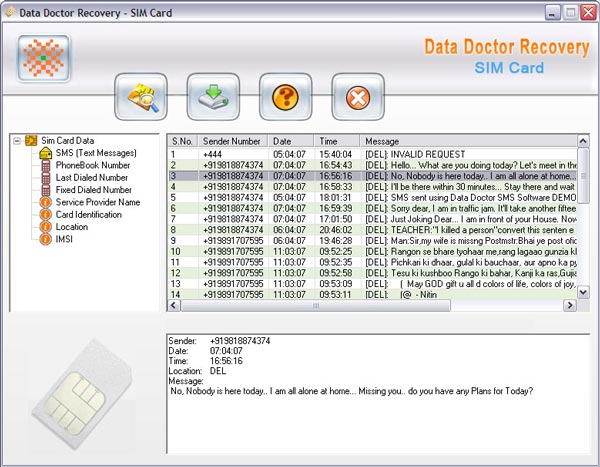The image size is (600, 467).
Task: Sort by the Date column header
Action: point(291,141)
